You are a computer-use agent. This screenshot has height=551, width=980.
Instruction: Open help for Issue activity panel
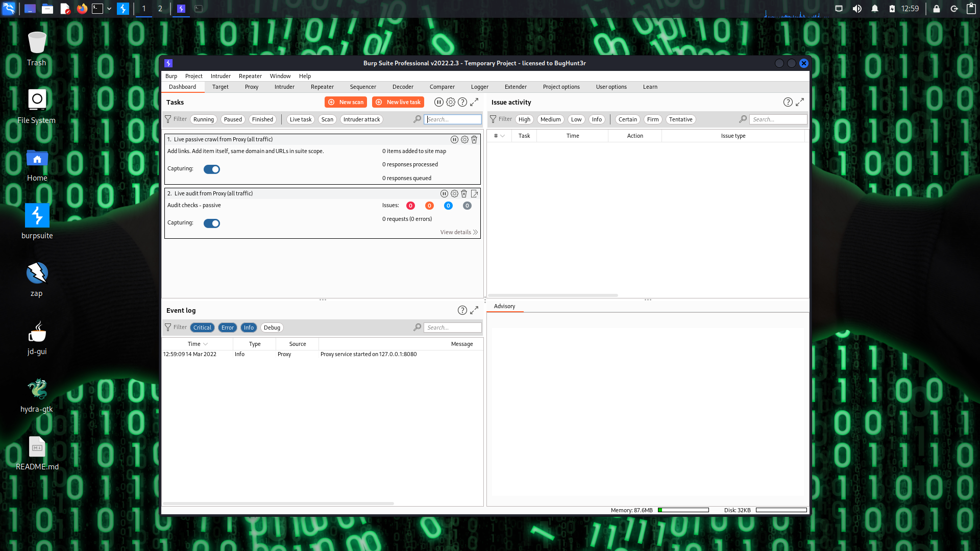[788, 102]
